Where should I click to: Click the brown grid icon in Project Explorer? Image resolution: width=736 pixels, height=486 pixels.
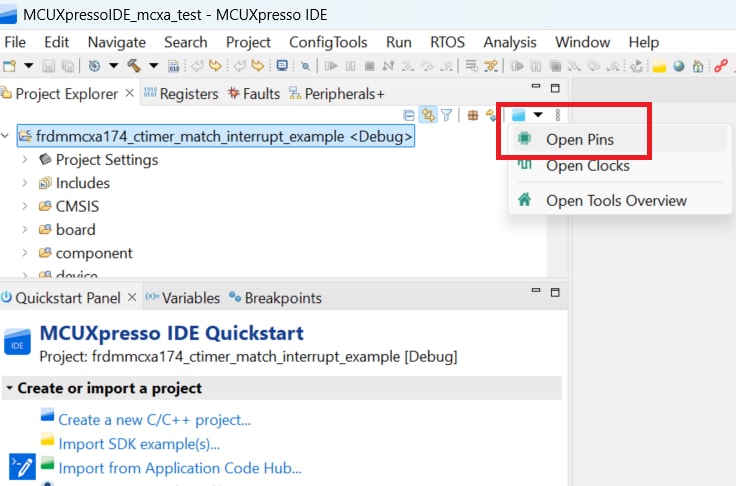point(473,115)
